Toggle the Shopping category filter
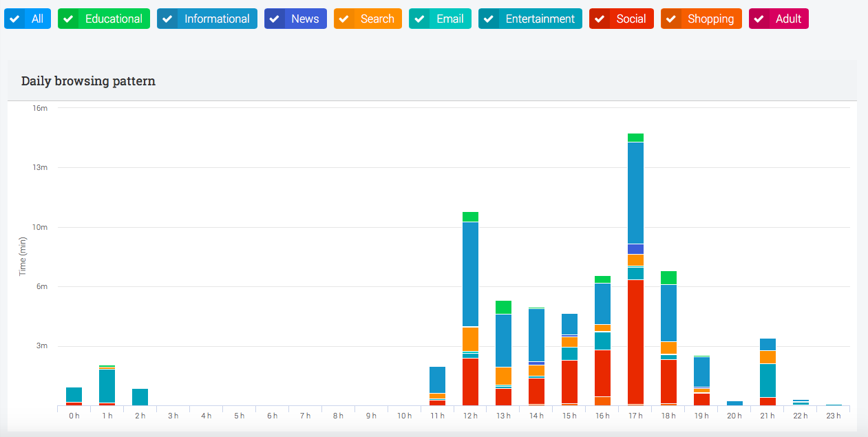The height and width of the screenshot is (437, 868). tap(701, 19)
